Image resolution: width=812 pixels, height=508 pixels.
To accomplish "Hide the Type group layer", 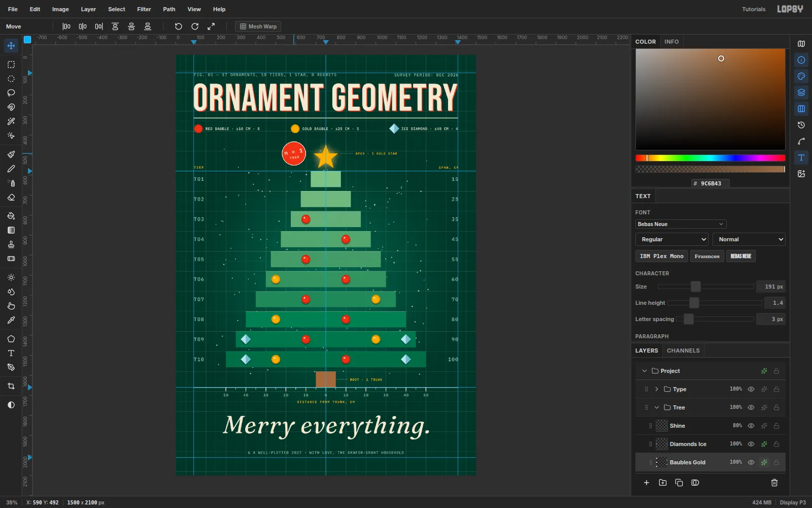I will [x=751, y=389].
